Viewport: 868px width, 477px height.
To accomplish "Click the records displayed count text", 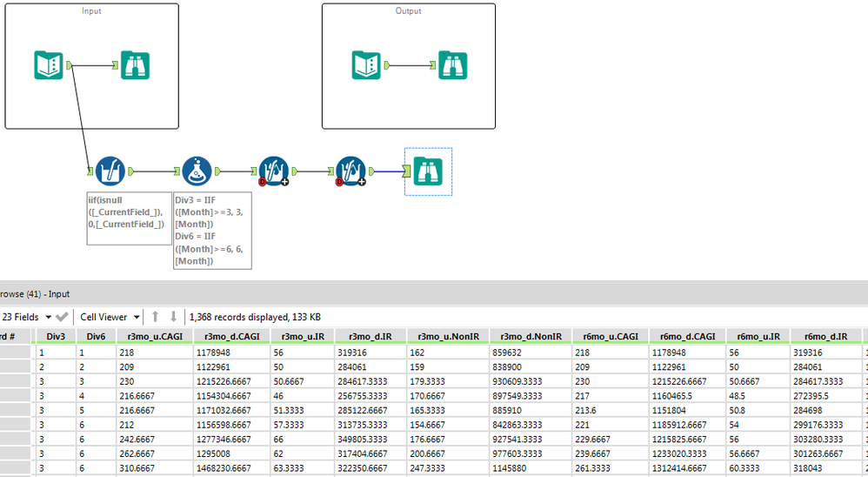I will 255,317.
